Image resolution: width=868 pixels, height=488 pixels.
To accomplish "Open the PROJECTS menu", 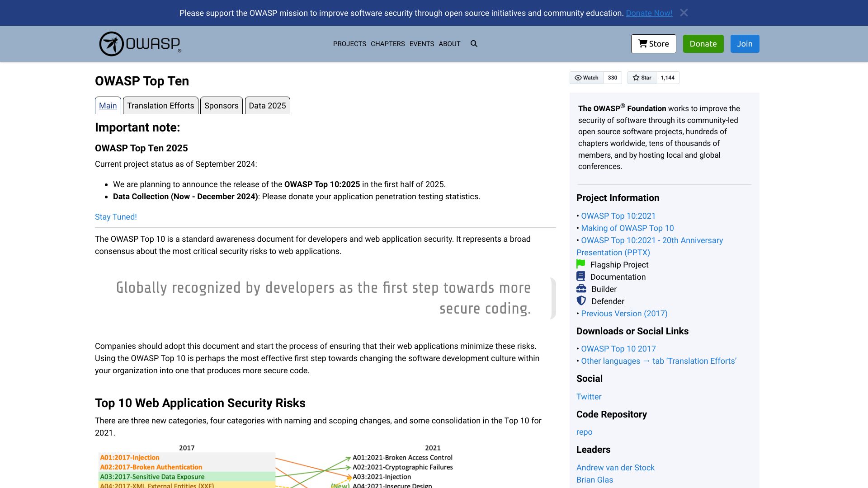I will tap(349, 44).
